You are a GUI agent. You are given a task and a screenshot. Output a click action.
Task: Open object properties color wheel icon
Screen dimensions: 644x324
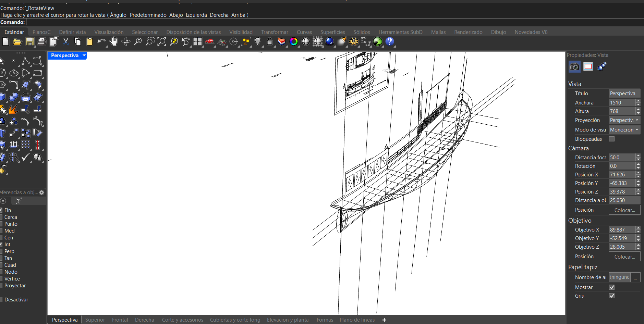pyautogui.click(x=294, y=42)
